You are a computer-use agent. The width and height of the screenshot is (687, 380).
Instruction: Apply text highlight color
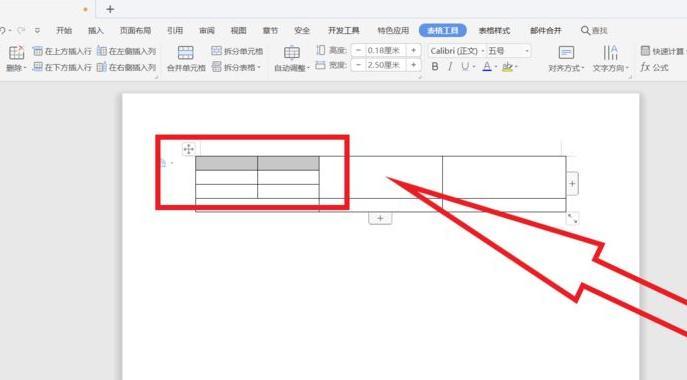pos(507,67)
